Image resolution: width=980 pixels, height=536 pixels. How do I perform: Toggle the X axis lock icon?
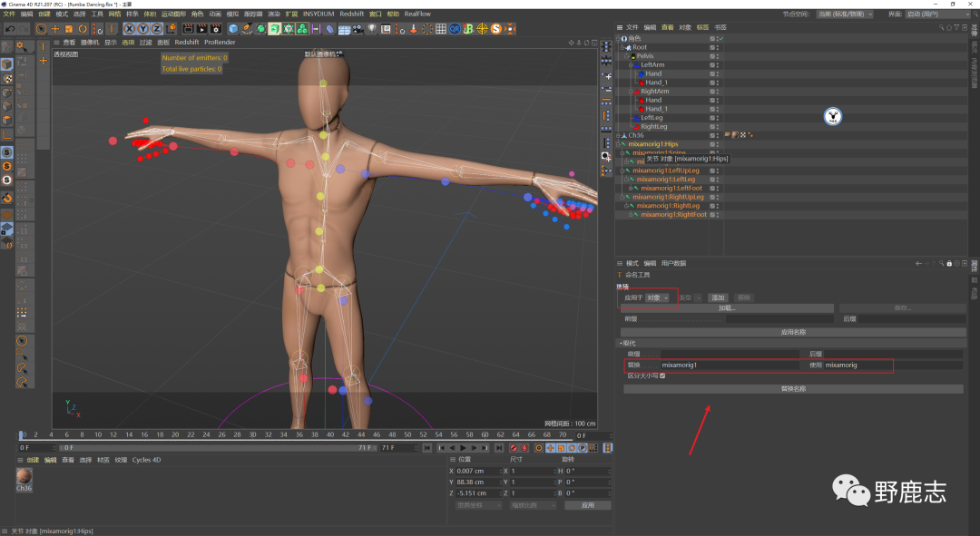pos(129,29)
